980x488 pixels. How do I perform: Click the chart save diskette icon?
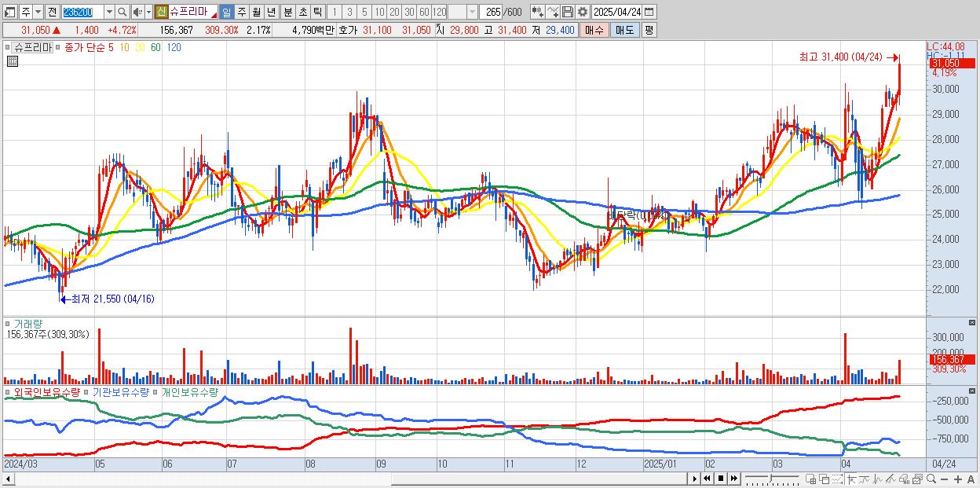pyautogui.click(x=568, y=12)
